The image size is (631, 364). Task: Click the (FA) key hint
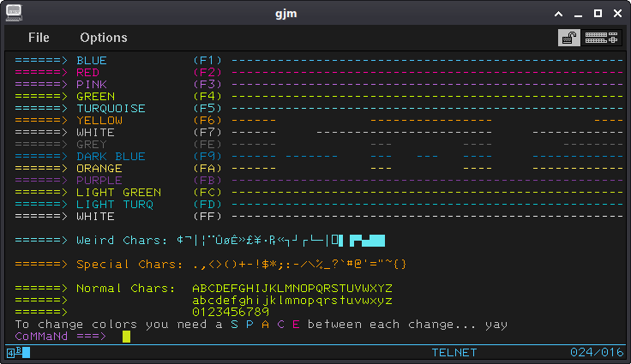(x=207, y=169)
